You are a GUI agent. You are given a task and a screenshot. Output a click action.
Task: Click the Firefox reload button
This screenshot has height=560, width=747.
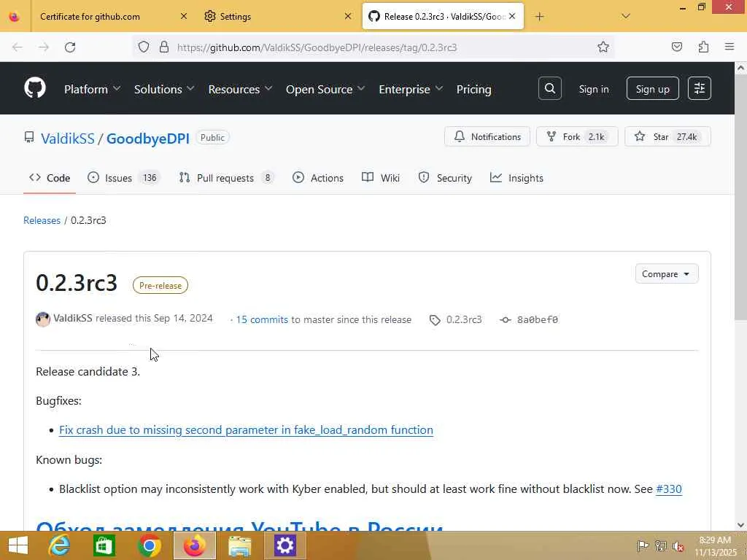coord(70,47)
